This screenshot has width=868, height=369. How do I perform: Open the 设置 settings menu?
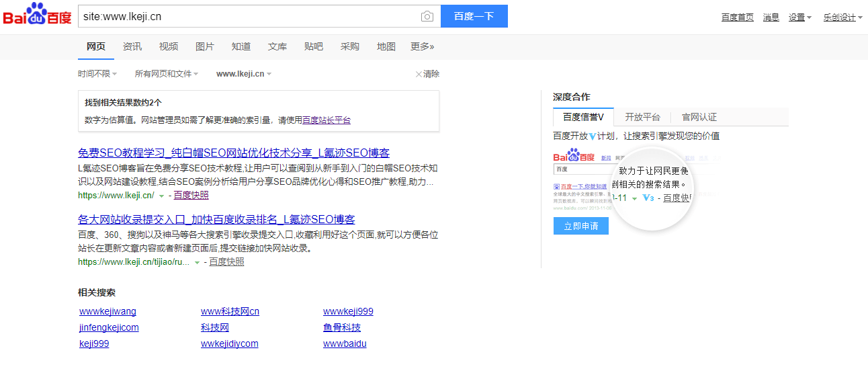click(x=799, y=17)
